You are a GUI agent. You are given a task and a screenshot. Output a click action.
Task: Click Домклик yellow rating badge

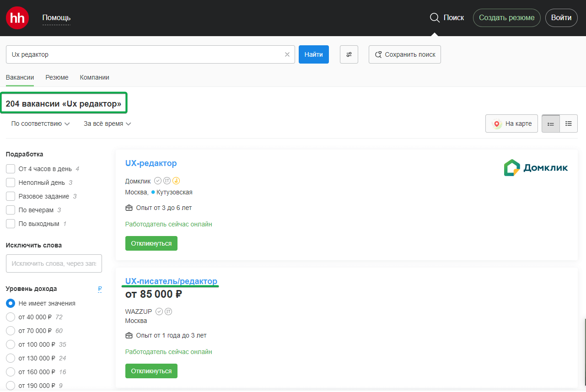pos(176,181)
